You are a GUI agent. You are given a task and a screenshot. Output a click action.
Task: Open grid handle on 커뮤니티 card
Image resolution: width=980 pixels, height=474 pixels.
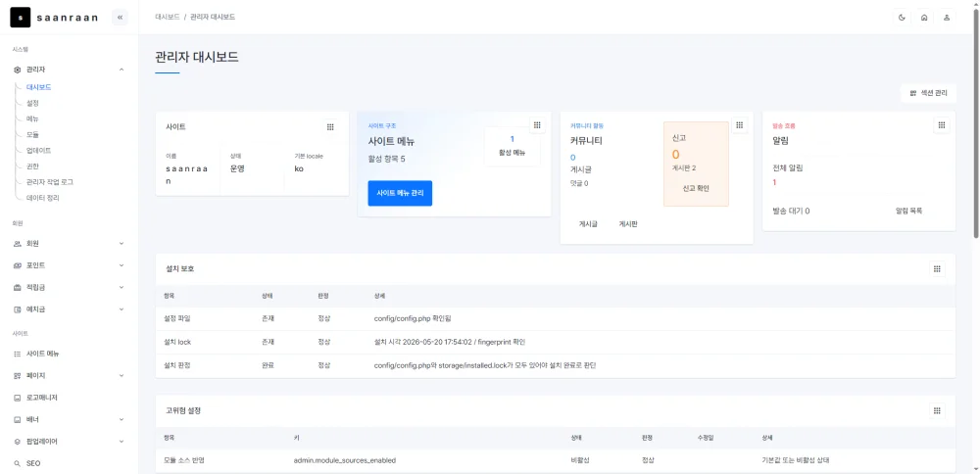(739, 125)
